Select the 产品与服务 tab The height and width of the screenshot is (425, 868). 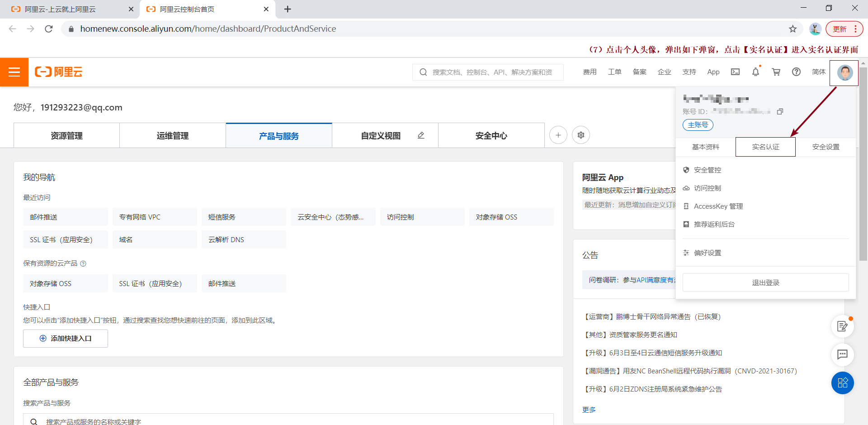pyautogui.click(x=279, y=135)
